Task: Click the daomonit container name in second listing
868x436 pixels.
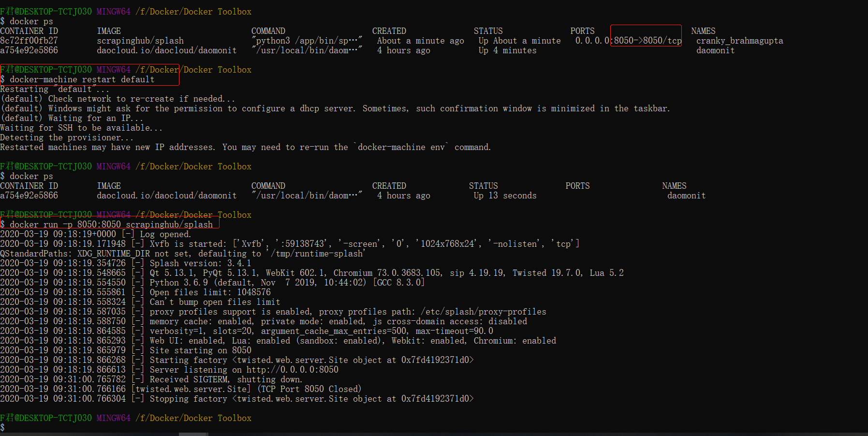Action: pyautogui.click(x=686, y=195)
